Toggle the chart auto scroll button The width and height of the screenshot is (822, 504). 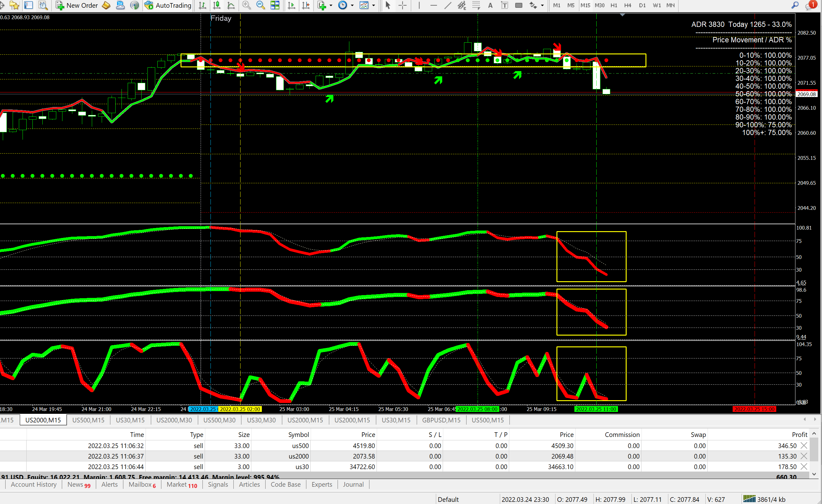[291, 5]
